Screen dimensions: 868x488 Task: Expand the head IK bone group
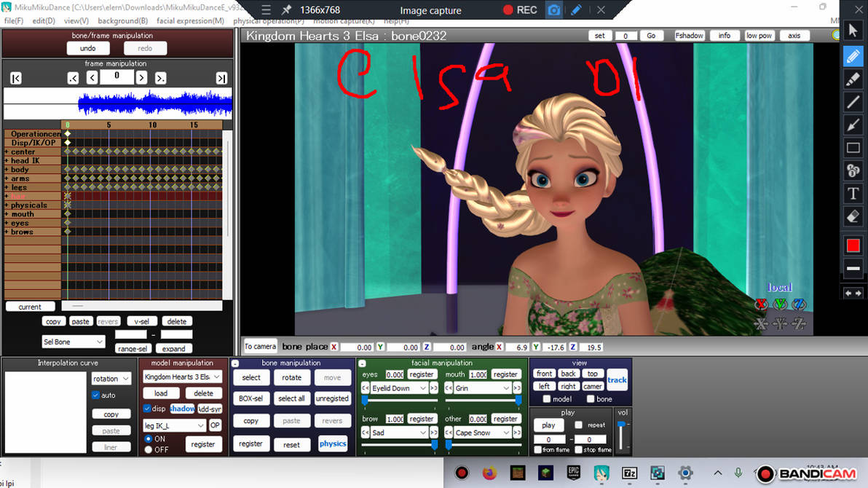point(5,160)
